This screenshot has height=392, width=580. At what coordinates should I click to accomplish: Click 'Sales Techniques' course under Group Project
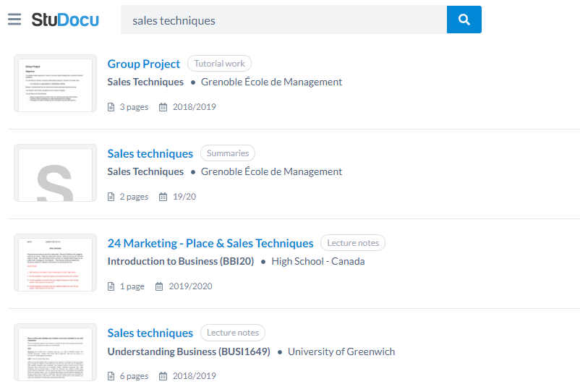[x=145, y=82]
